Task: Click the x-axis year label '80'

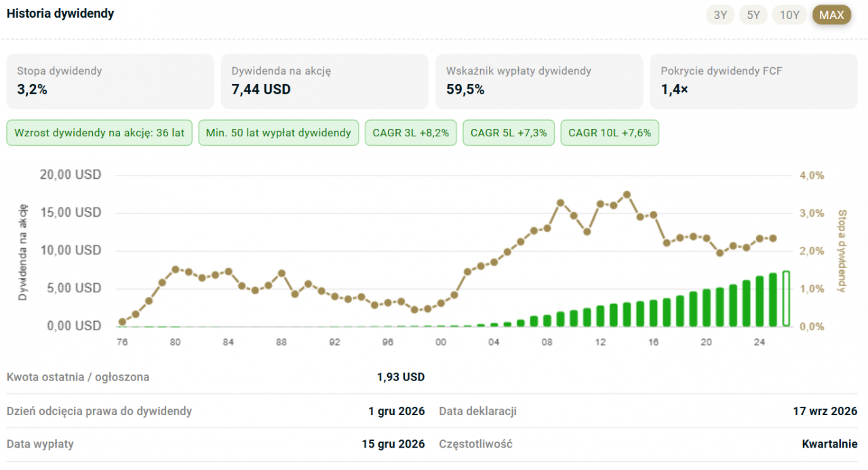Action: (175, 342)
